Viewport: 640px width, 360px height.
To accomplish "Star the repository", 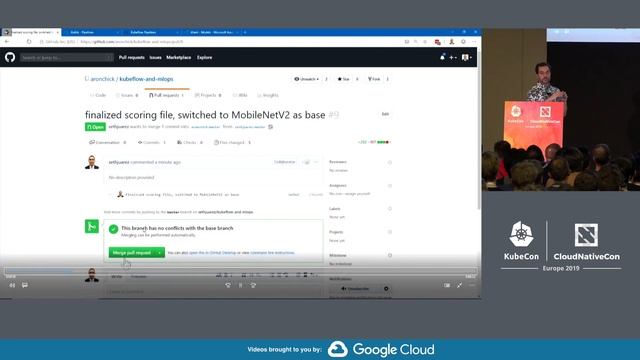I will pos(343,79).
